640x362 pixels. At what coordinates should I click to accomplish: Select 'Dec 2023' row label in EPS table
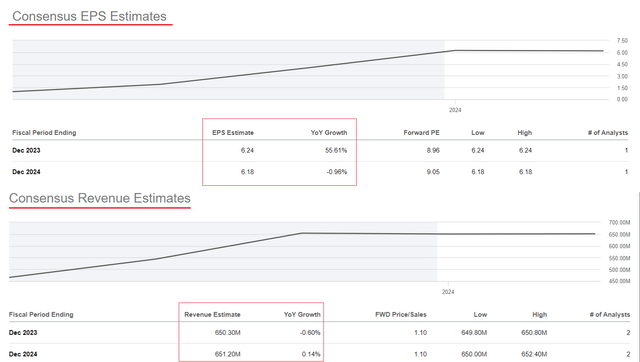point(26,150)
